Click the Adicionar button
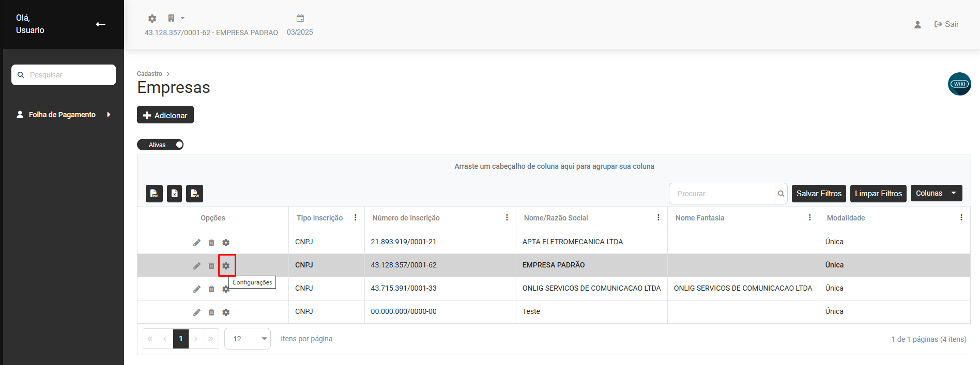 (165, 115)
